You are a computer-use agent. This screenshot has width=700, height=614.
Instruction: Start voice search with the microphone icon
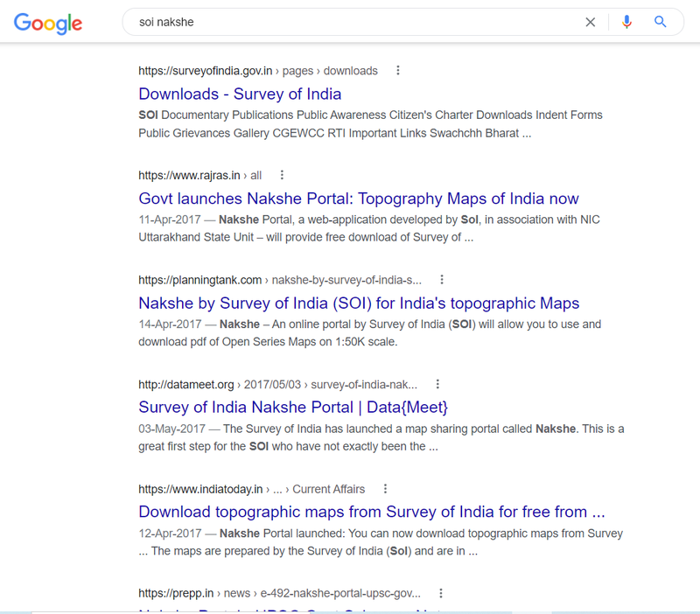pyautogui.click(x=626, y=22)
